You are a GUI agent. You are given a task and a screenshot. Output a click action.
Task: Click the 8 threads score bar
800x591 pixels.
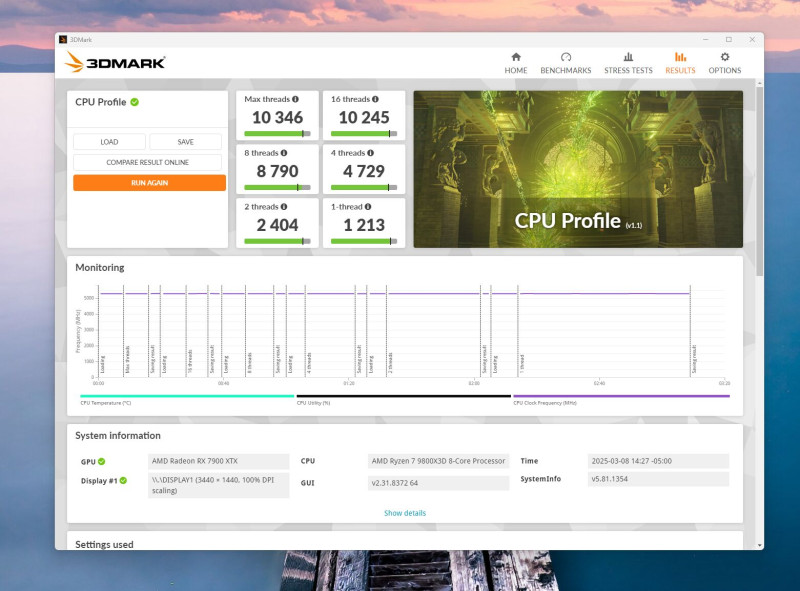[277, 187]
